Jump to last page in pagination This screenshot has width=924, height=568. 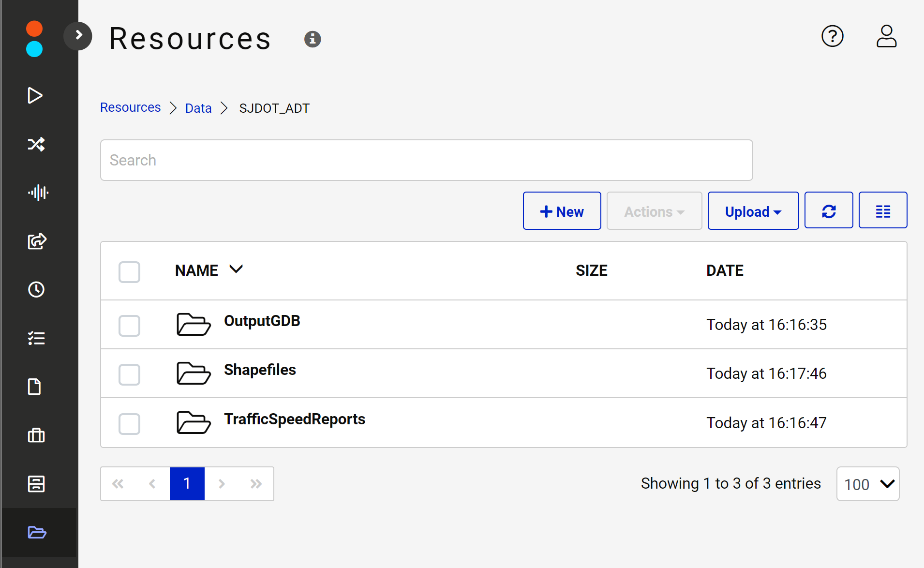[256, 483]
